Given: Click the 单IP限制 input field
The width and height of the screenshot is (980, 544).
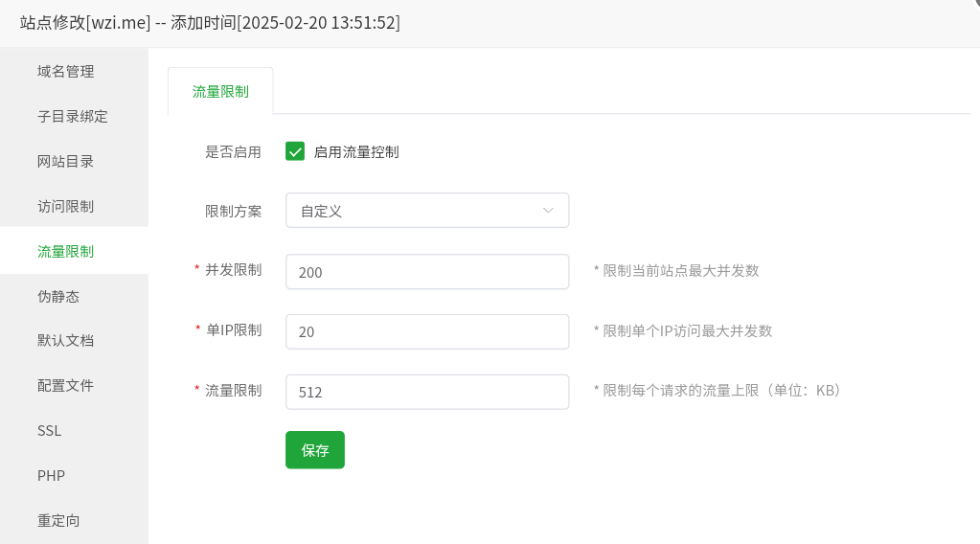Looking at the screenshot, I should (426, 331).
